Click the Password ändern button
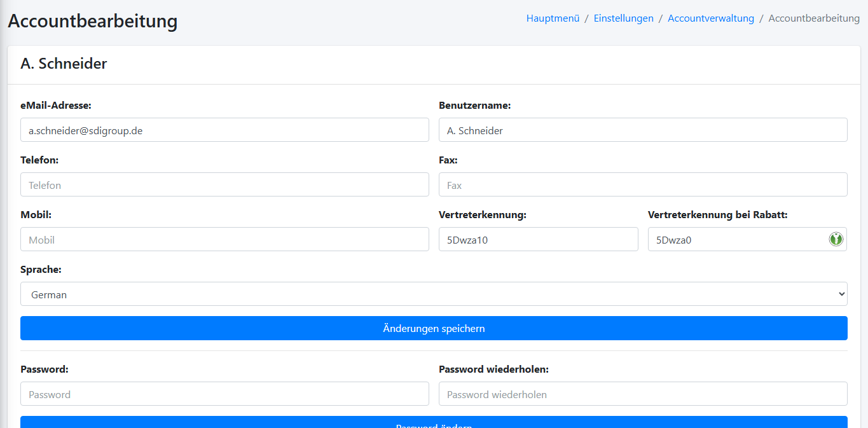The height and width of the screenshot is (428, 868). coord(434,423)
